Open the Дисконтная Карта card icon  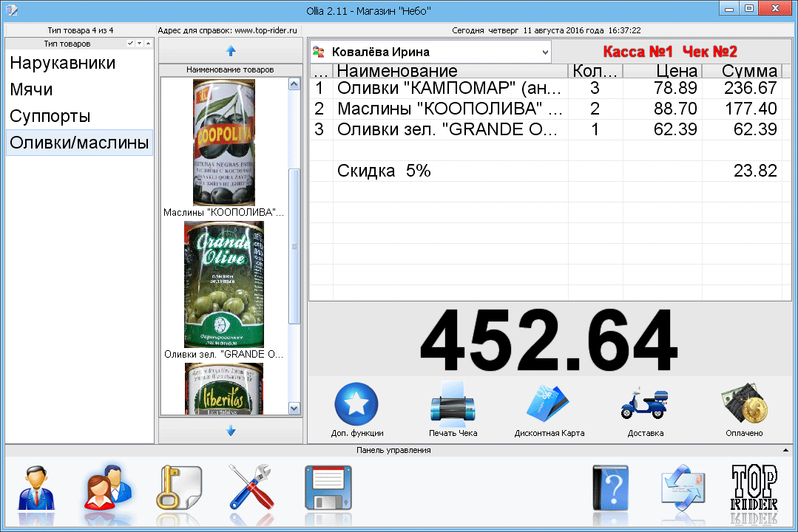point(549,404)
